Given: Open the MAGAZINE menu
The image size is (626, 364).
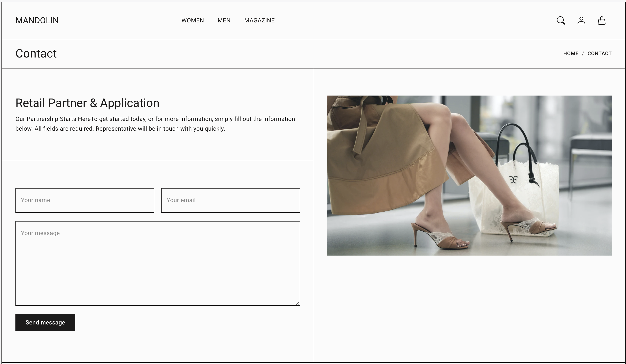Looking at the screenshot, I should pos(259,20).
